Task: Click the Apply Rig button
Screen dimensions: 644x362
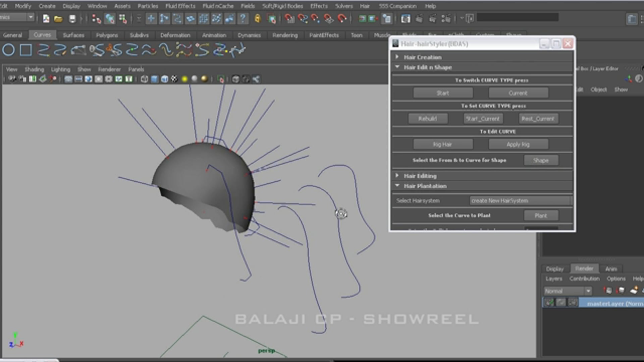Action: 518,144
